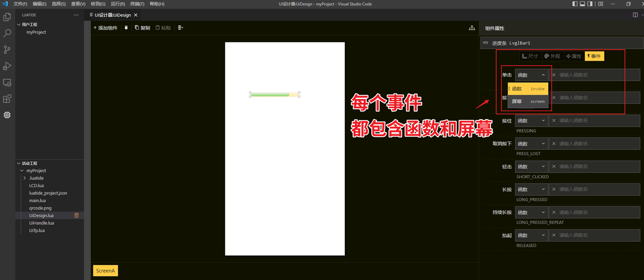
Task: Click the trash icon in designer toolbar
Action: (x=126, y=27)
